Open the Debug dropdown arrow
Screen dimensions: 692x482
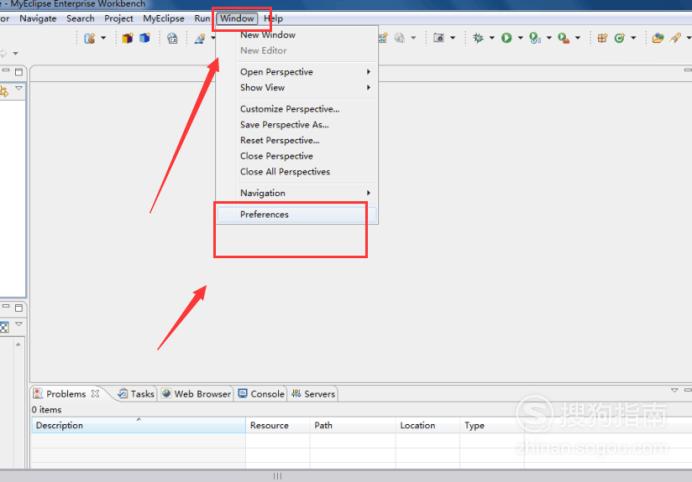tap(492, 38)
